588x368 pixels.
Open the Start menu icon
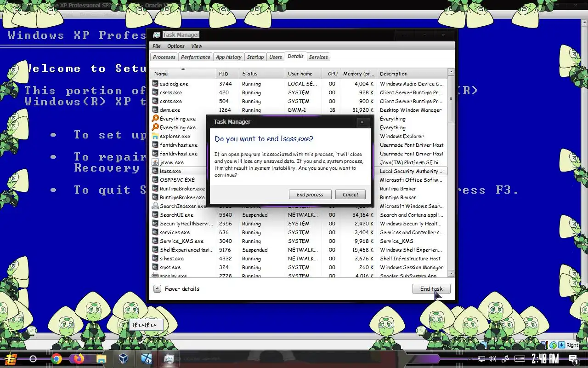11,359
